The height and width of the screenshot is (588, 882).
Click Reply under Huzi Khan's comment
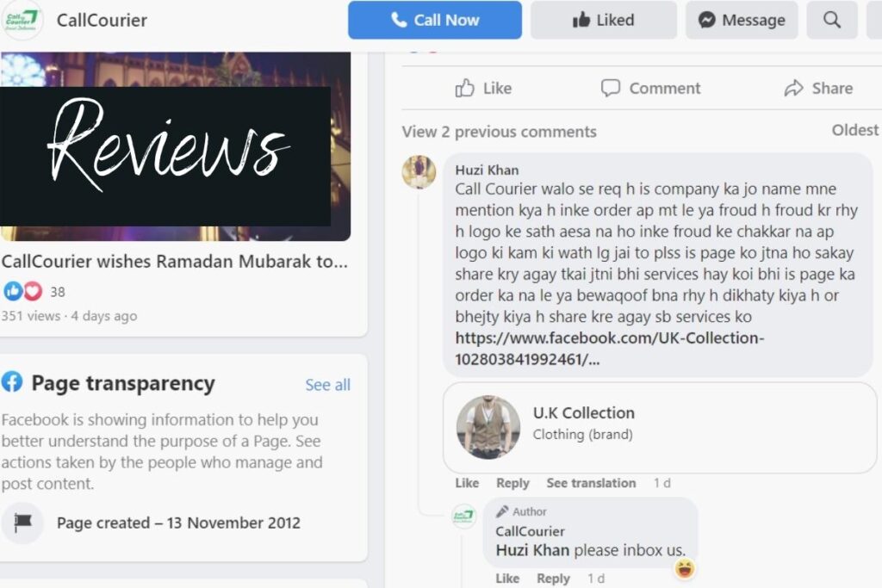click(x=512, y=483)
